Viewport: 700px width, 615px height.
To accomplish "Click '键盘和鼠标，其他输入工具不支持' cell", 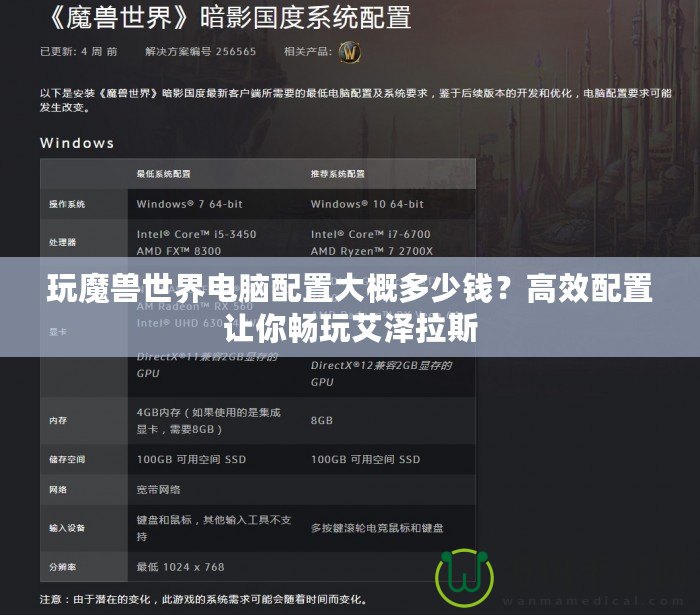I will click(x=214, y=528).
